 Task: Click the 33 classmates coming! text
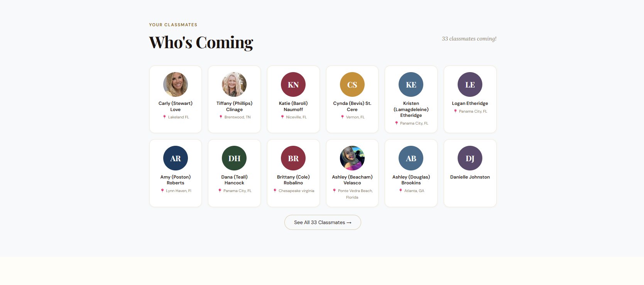(x=469, y=39)
